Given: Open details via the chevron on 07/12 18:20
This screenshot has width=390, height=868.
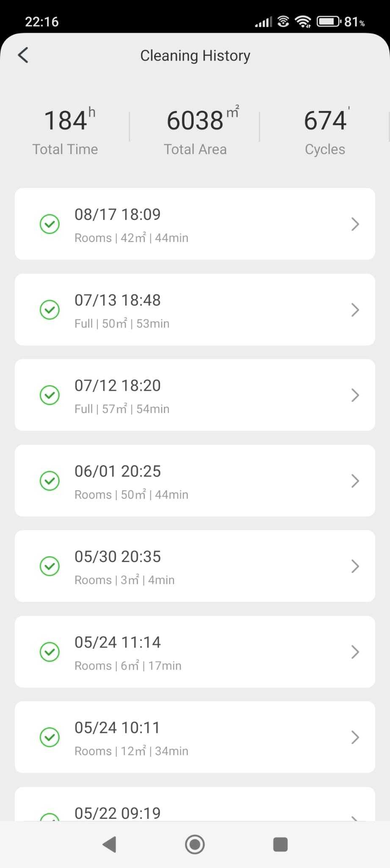Looking at the screenshot, I should (x=355, y=395).
